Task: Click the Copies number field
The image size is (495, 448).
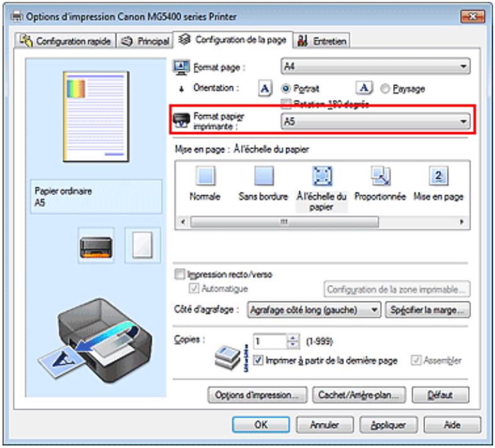Action: pyautogui.click(x=270, y=341)
